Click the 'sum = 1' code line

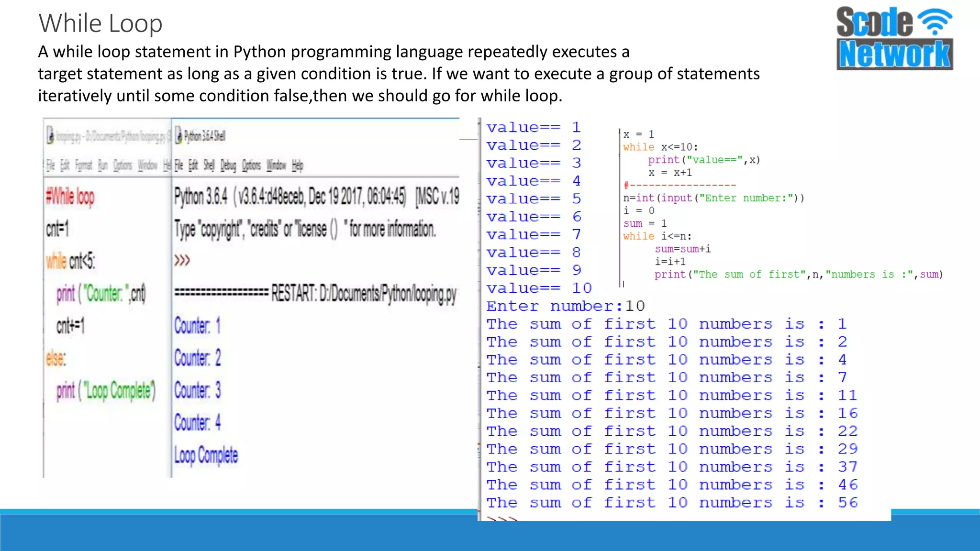(x=645, y=224)
